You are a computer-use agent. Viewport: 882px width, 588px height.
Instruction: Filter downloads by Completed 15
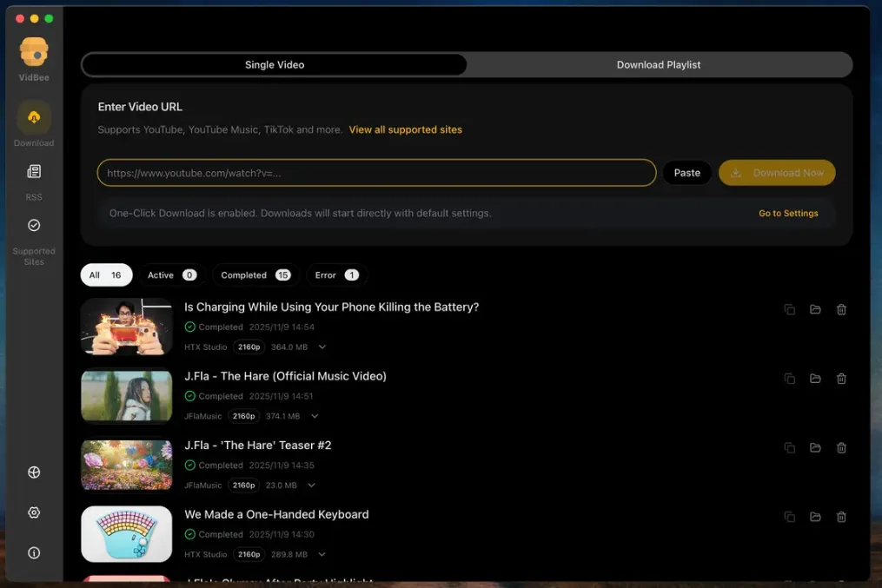255,274
